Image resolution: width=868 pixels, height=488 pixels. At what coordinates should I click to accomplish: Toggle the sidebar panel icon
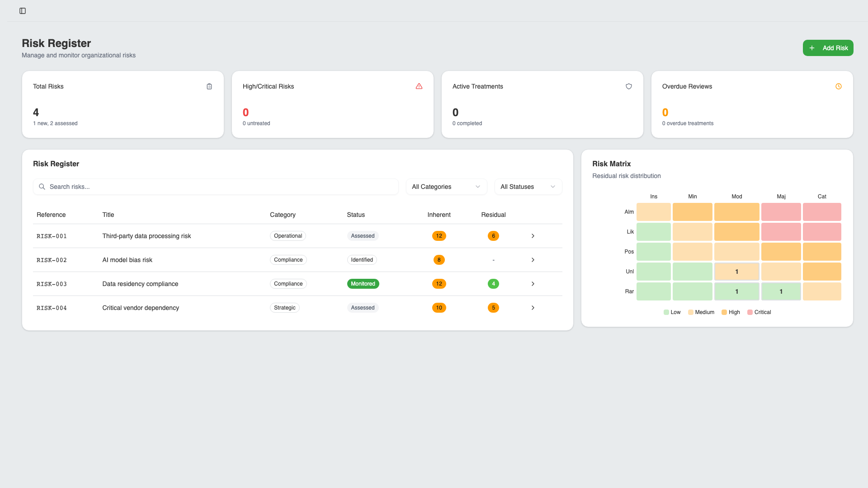(x=23, y=11)
